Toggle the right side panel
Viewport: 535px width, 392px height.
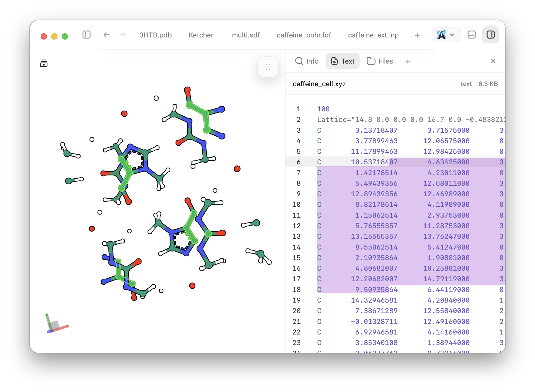tap(490, 35)
